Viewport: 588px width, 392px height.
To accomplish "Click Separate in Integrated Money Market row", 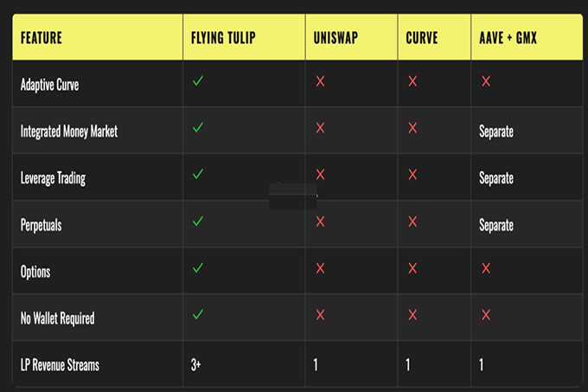I will click(x=496, y=132).
